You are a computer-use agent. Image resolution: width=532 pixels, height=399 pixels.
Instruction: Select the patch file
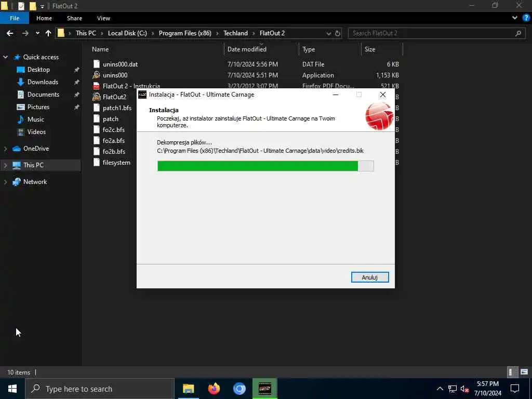110,119
